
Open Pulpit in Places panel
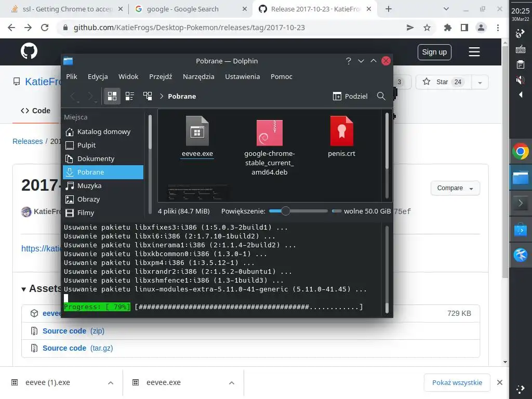[x=103, y=145]
